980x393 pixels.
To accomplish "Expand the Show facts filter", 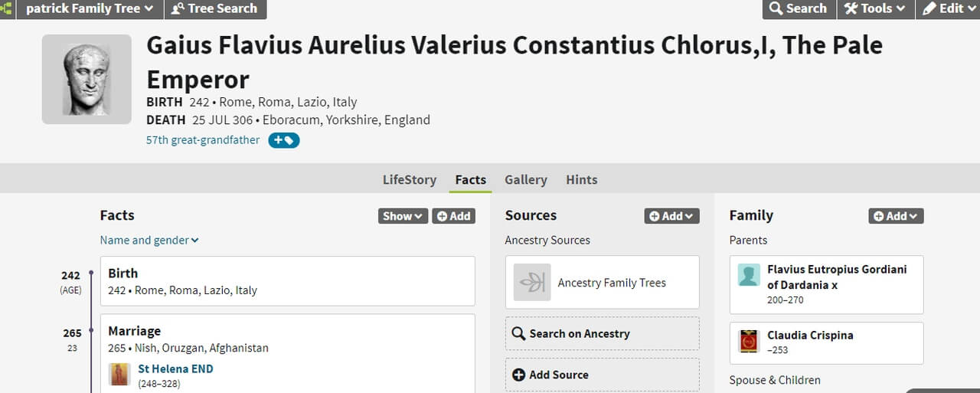I will 403,216.
